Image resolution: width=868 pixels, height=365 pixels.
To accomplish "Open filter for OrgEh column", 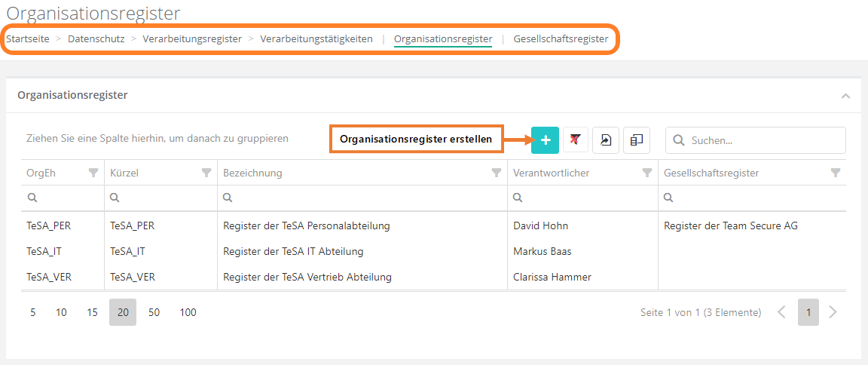I will coord(93,173).
